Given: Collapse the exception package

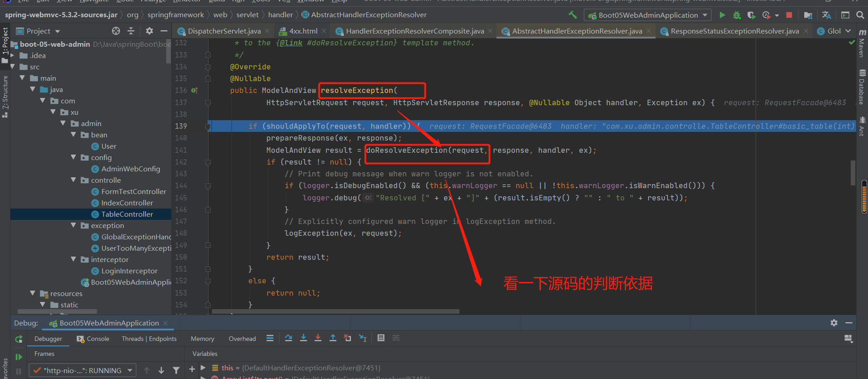Looking at the screenshot, I should [73, 225].
